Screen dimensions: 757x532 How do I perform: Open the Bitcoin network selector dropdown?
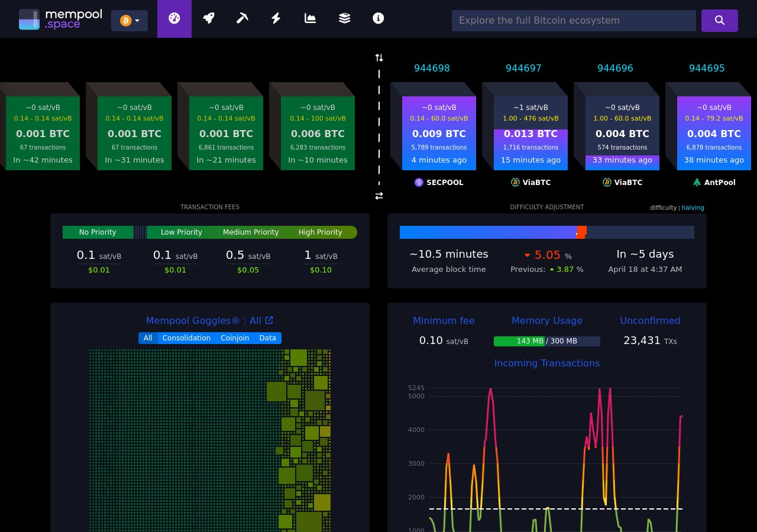point(129,20)
